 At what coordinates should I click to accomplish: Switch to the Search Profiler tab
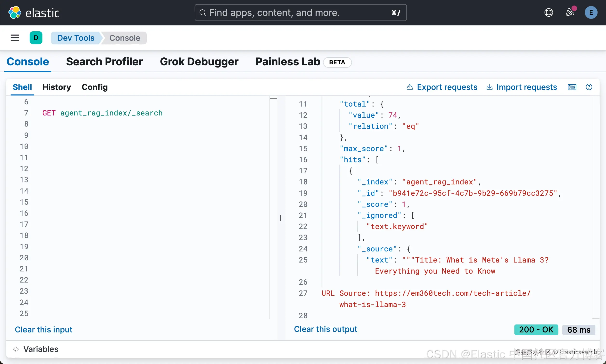click(104, 61)
